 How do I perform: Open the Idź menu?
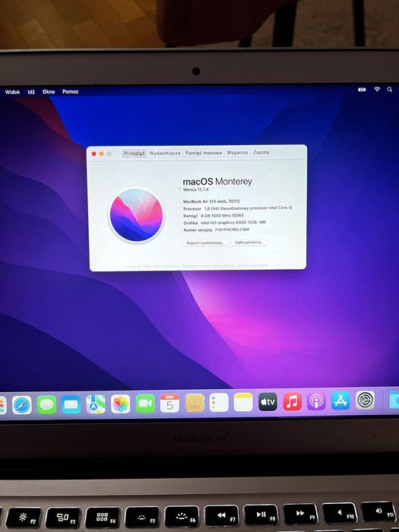[31, 92]
